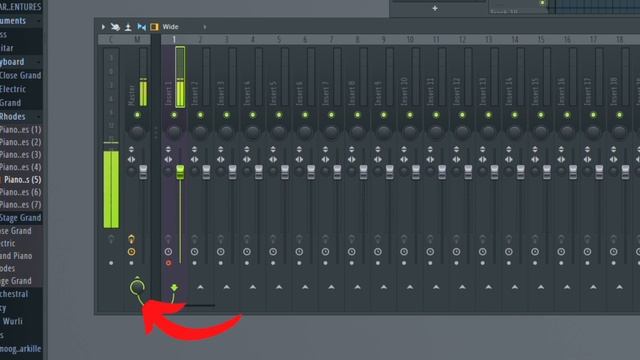
Task: Click Insert 3 pan knob
Action: [x=227, y=131]
